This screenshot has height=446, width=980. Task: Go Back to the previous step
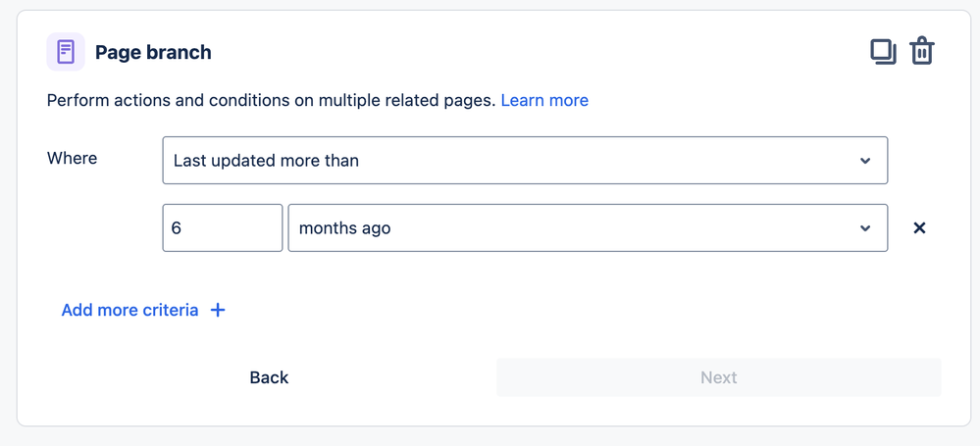(269, 377)
